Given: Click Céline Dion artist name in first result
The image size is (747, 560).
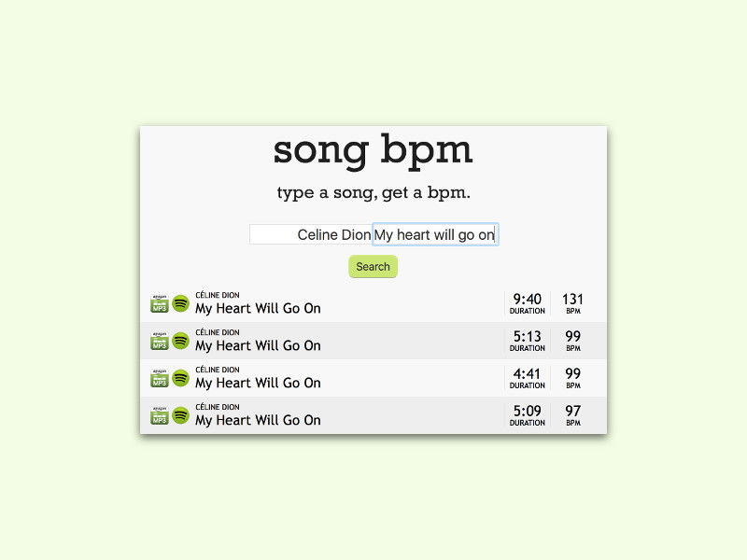Looking at the screenshot, I should pyautogui.click(x=218, y=295).
